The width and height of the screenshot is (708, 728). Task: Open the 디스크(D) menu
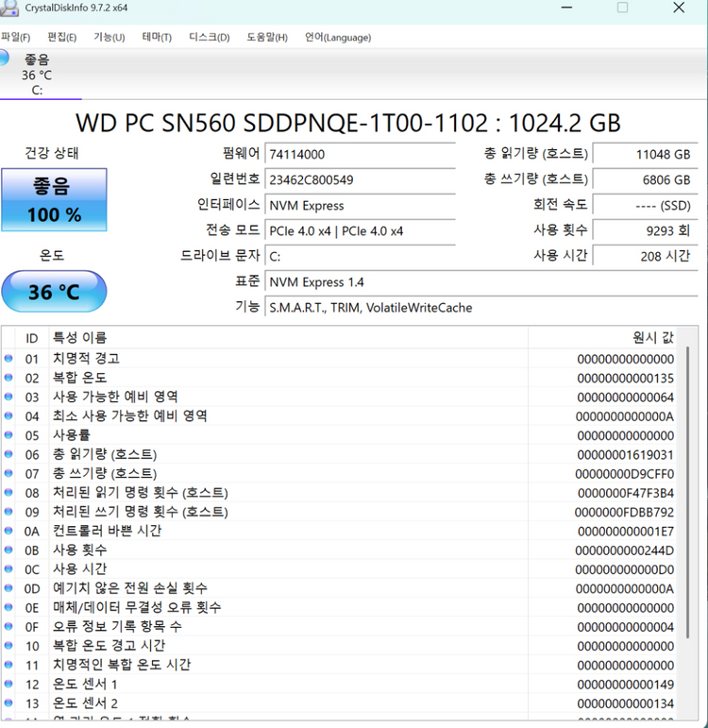[209, 37]
